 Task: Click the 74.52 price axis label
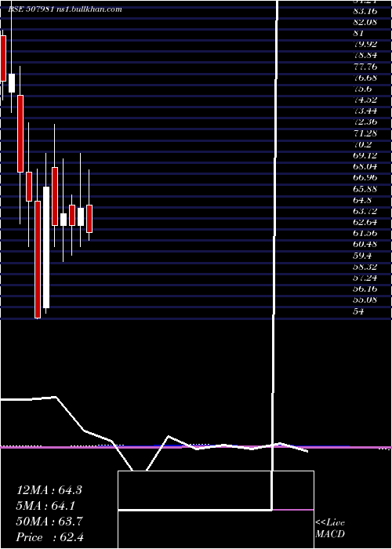pos(365,100)
